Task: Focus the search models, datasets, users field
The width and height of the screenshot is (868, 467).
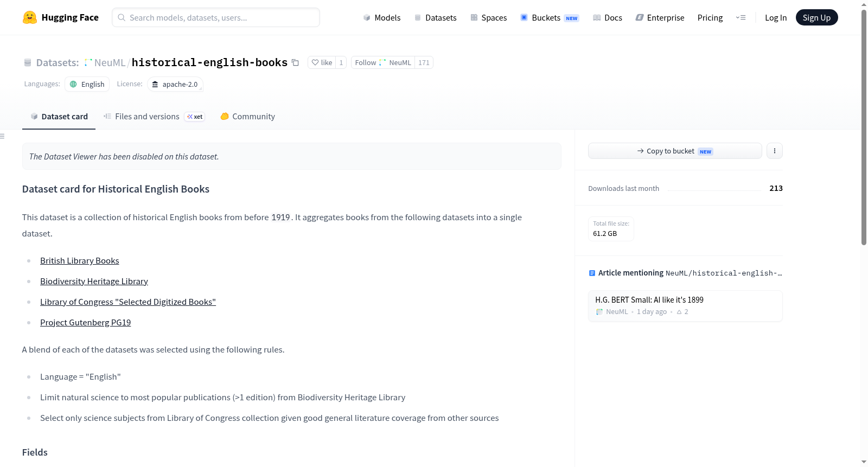Action: (216, 17)
